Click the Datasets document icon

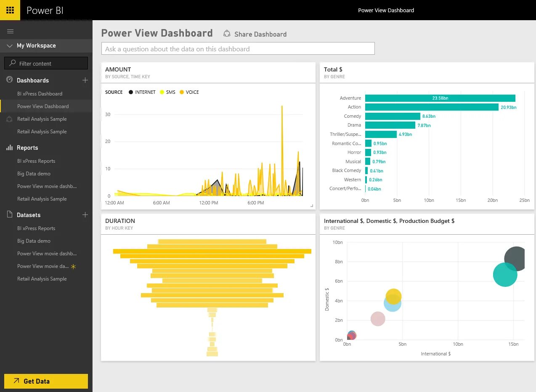click(x=10, y=215)
